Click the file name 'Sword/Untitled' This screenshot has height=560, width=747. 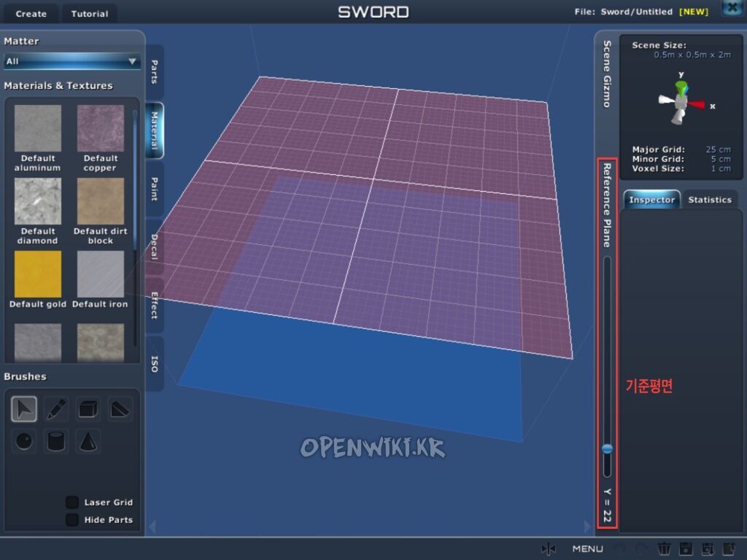coord(636,12)
